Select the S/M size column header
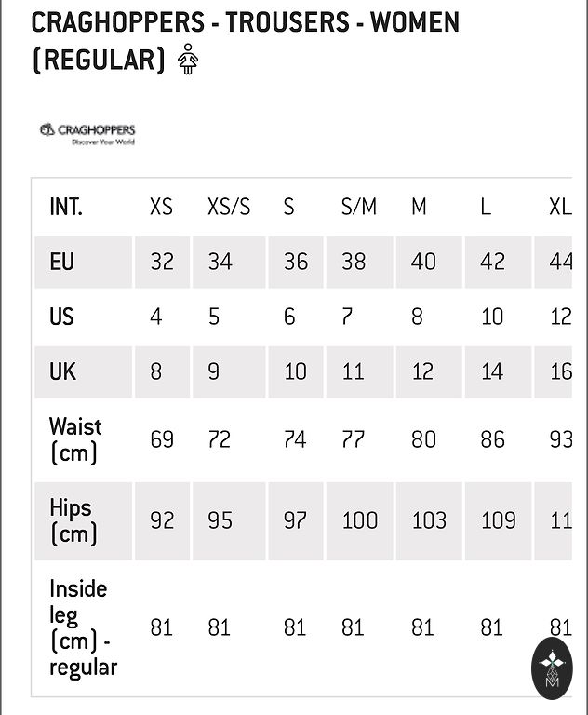The height and width of the screenshot is (715, 588). [x=359, y=207]
